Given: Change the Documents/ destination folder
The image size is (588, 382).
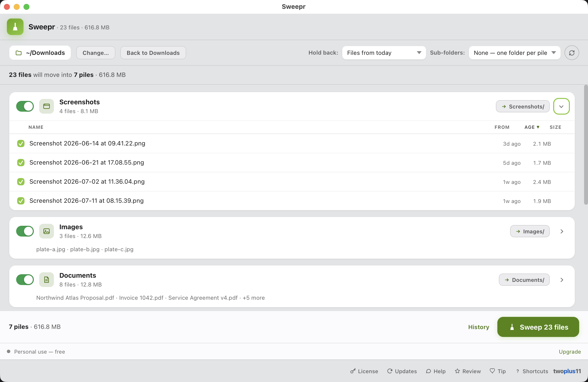Looking at the screenshot, I should pos(524,280).
